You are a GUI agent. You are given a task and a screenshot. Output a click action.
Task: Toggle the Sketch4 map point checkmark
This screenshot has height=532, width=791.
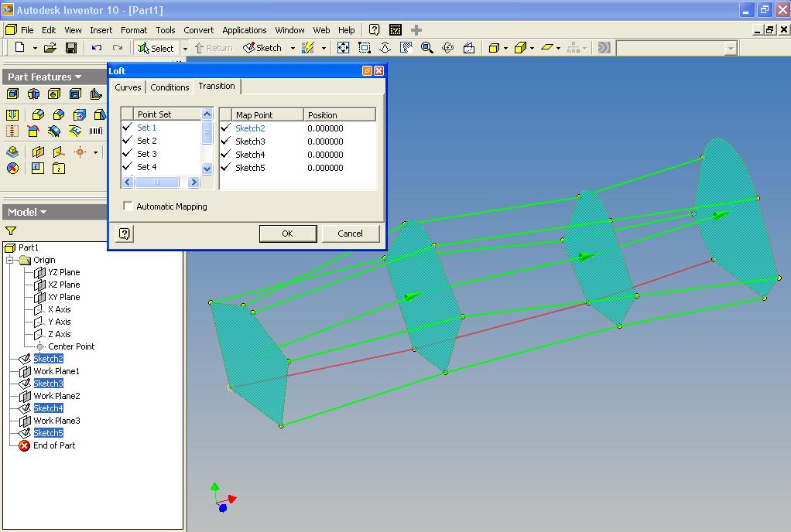coord(225,154)
